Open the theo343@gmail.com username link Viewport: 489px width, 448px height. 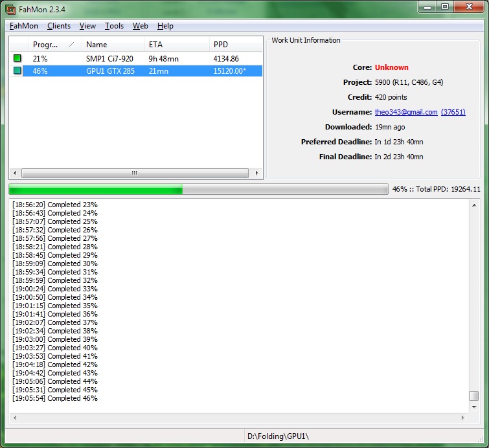(x=406, y=112)
